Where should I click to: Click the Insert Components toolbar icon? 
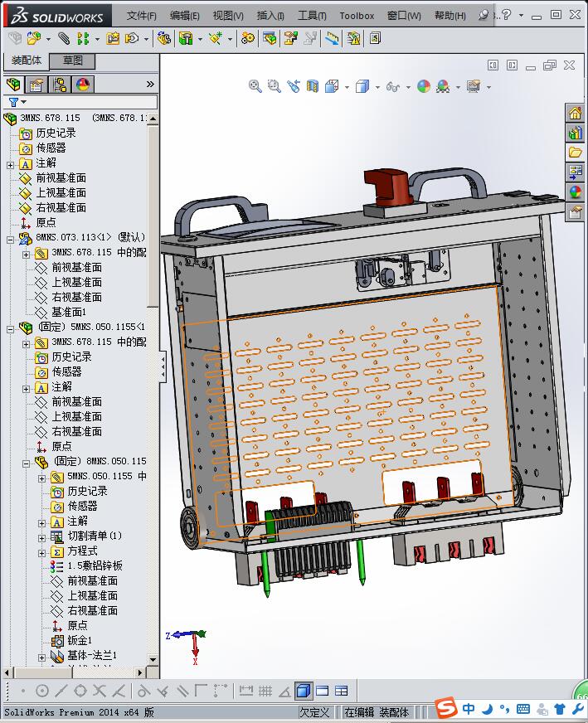(x=34, y=38)
